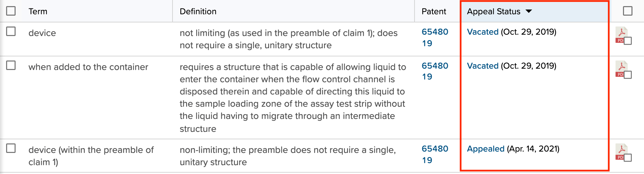Sort table by the Term column header

(38, 11)
